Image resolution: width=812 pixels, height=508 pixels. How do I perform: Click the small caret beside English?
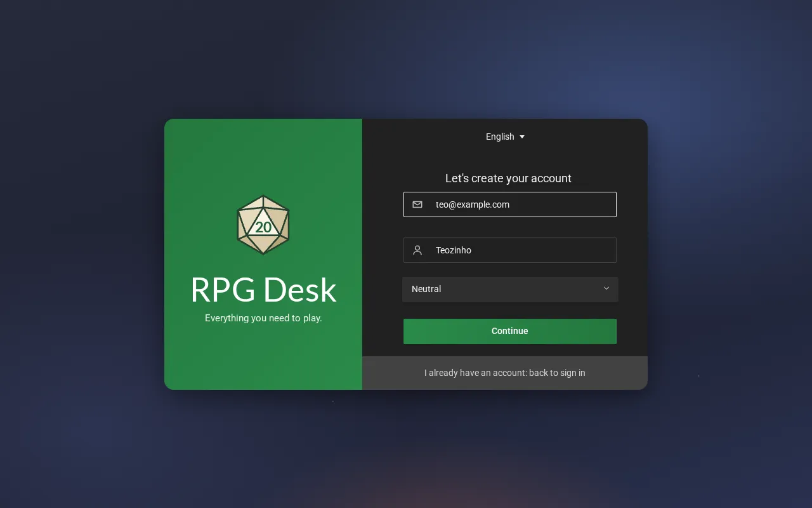[x=522, y=137]
